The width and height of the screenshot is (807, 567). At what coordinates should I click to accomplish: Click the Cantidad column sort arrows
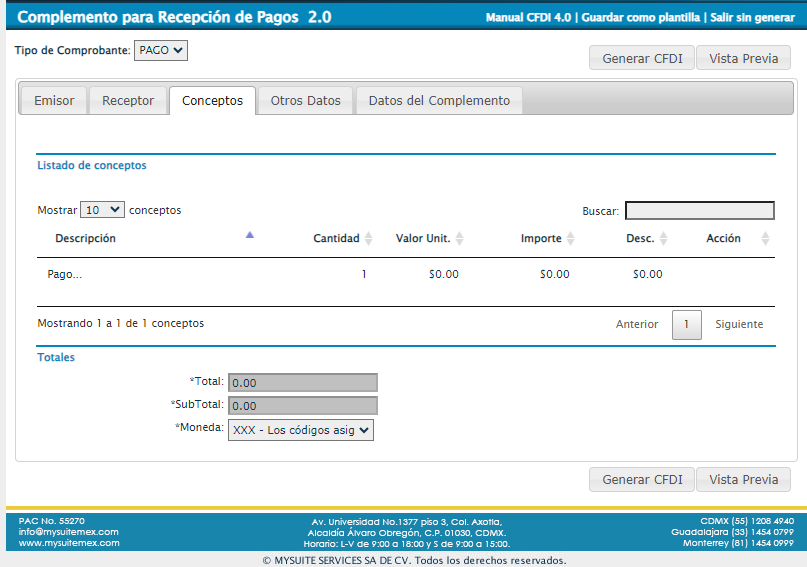(x=368, y=239)
